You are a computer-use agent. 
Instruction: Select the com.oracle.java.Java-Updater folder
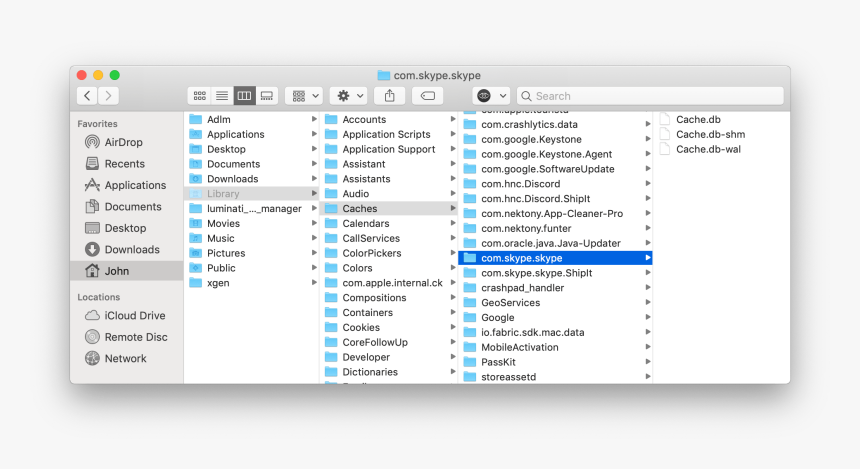[x=556, y=243]
